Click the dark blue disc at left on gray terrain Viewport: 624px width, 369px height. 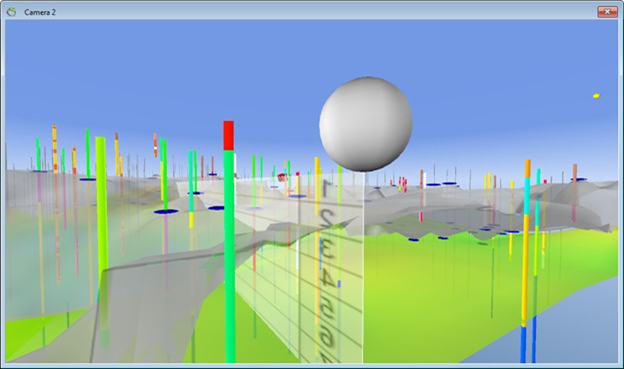pyautogui.click(x=166, y=211)
